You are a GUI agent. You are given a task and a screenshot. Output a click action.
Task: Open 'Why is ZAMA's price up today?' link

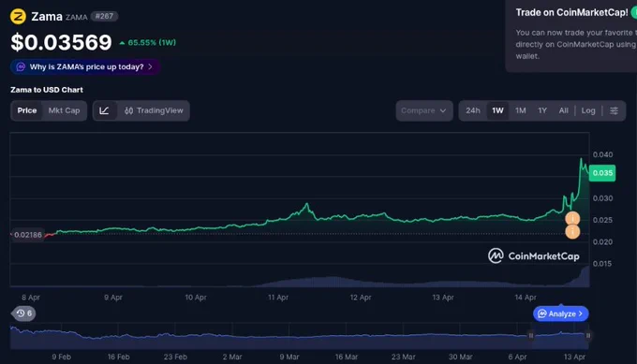point(85,67)
